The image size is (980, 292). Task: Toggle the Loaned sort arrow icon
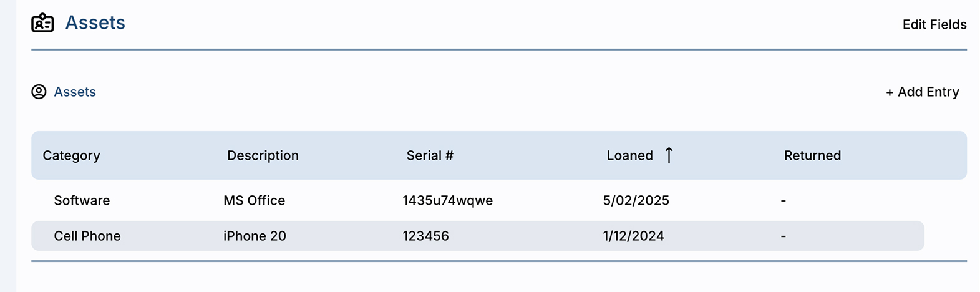(x=669, y=155)
